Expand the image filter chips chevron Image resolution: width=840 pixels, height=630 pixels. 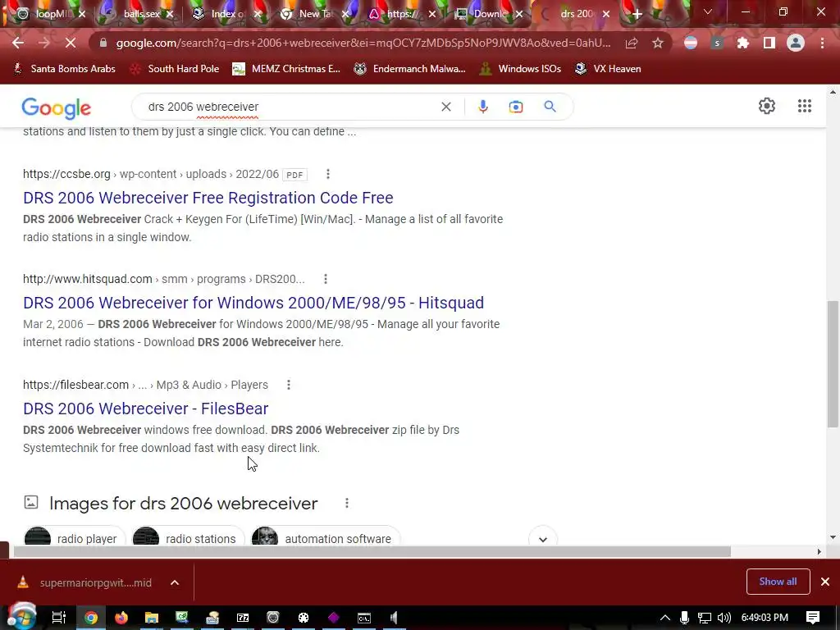(543, 539)
